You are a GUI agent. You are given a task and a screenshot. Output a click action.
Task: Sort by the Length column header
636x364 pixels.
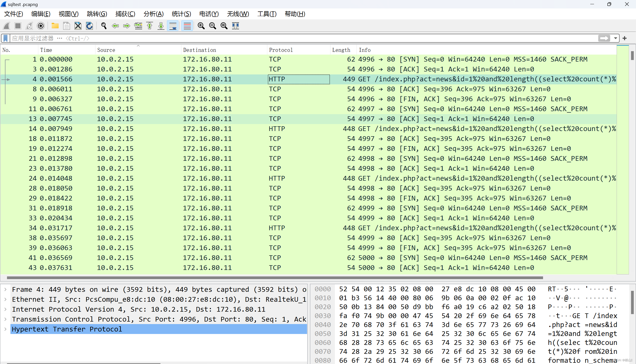(343, 50)
